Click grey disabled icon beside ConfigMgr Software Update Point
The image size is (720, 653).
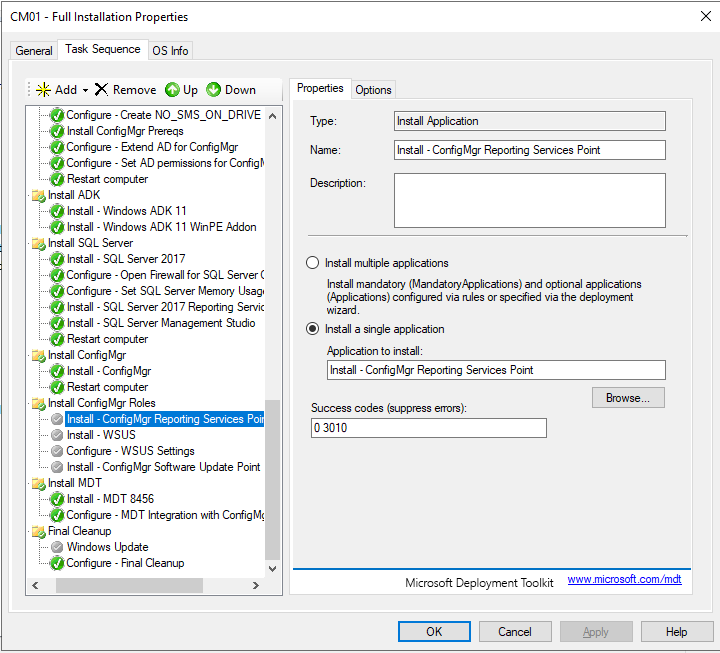click(x=57, y=467)
